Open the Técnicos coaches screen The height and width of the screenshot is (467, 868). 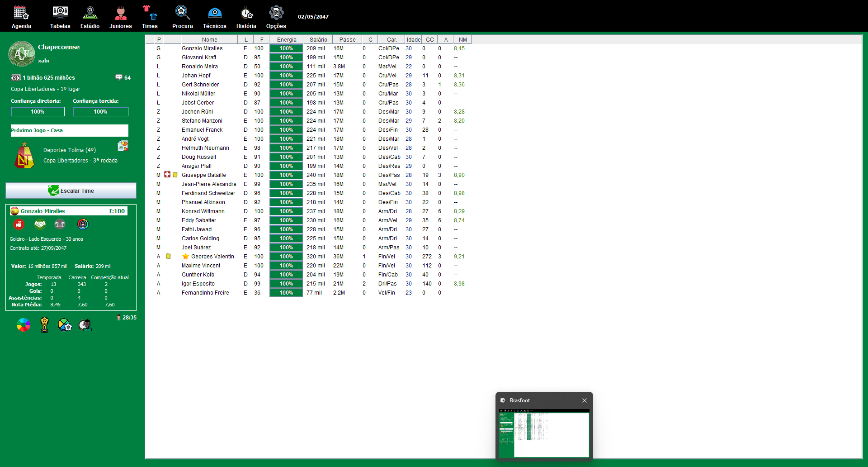(214, 17)
